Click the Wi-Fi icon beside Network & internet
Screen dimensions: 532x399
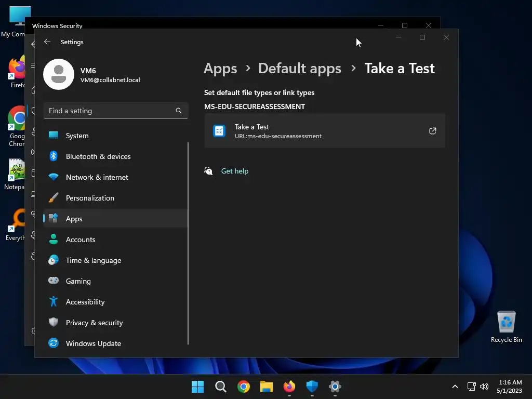click(x=54, y=177)
